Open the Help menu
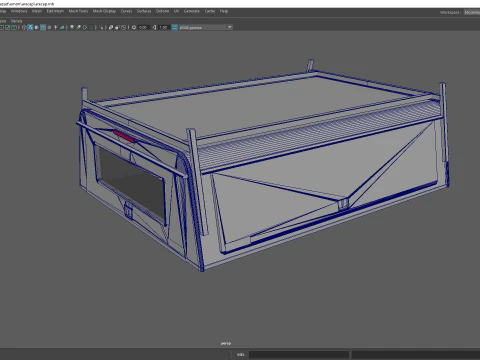The width and height of the screenshot is (480, 360). (224, 11)
